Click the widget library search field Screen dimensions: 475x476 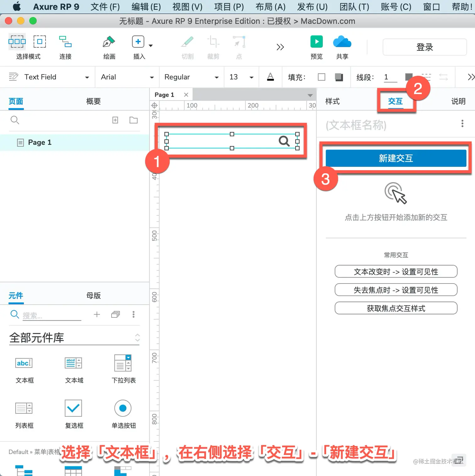tap(52, 315)
